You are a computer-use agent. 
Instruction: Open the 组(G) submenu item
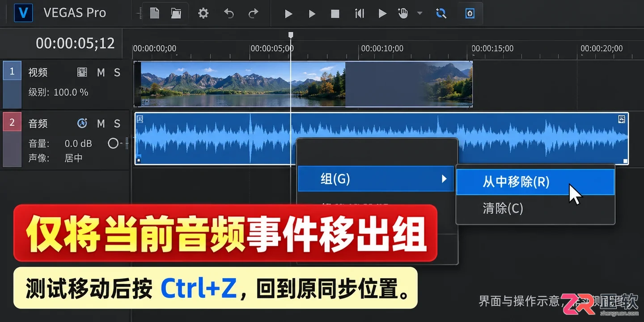[376, 179]
